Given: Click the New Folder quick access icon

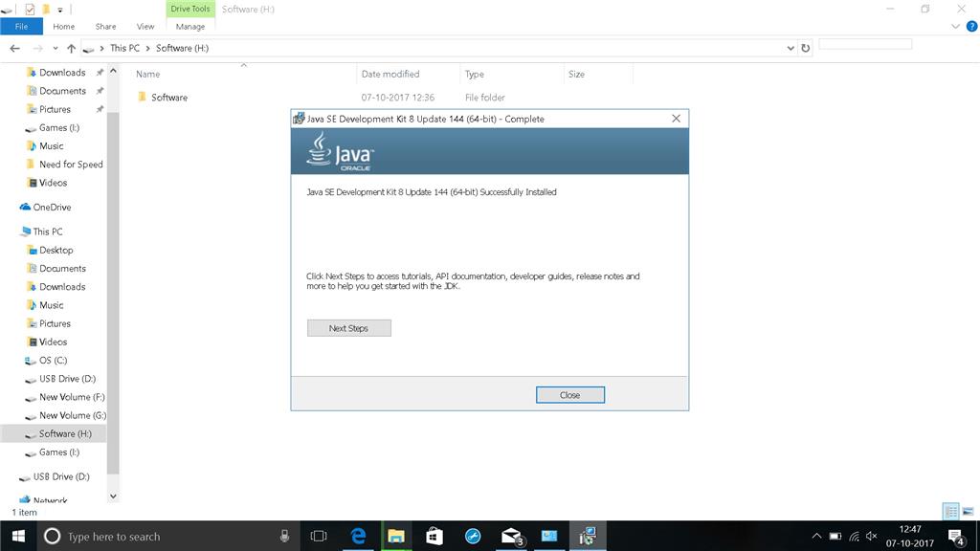Looking at the screenshot, I should (x=46, y=10).
